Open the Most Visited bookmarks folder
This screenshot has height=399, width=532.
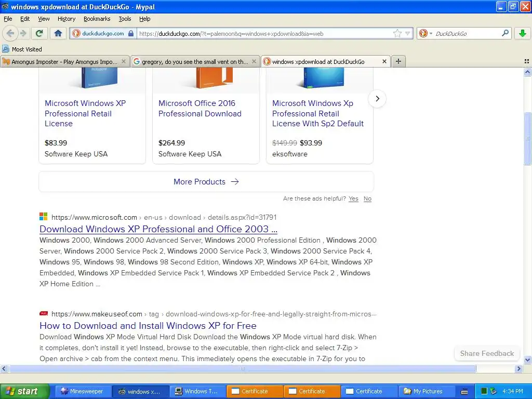(x=22, y=49)
